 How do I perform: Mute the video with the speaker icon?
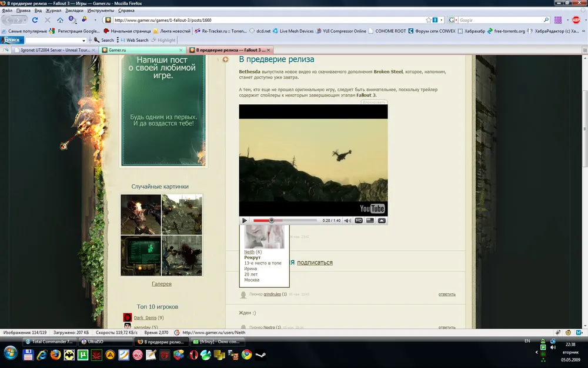(347, 221)
